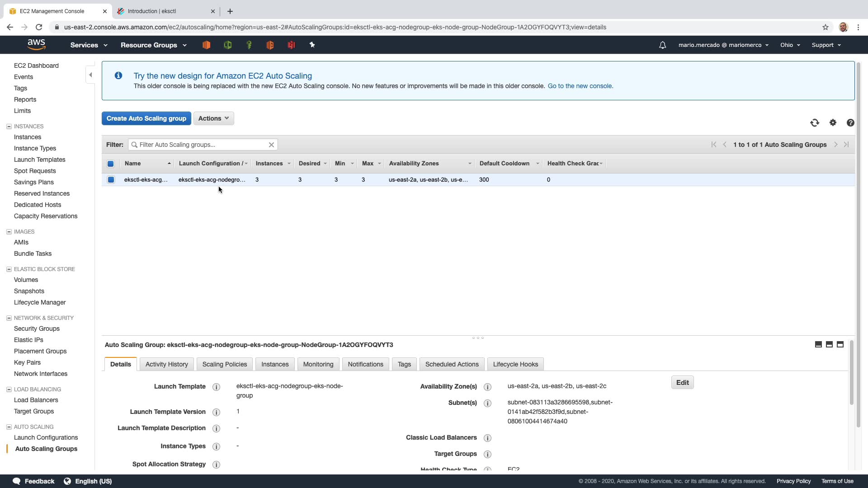
Task: Open the Scaling Policies tab
Action: [x=224, y=364]
